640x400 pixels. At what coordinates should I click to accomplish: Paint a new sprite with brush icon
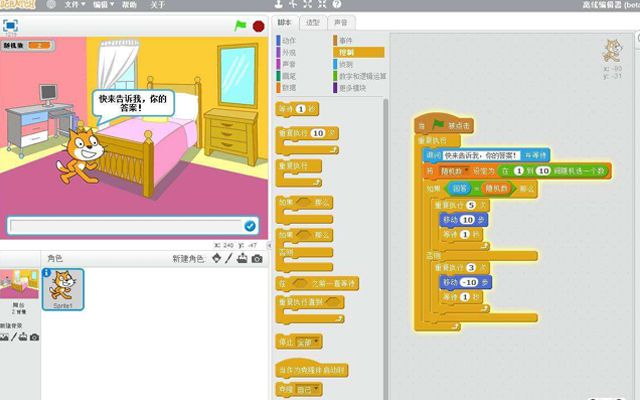228,259
